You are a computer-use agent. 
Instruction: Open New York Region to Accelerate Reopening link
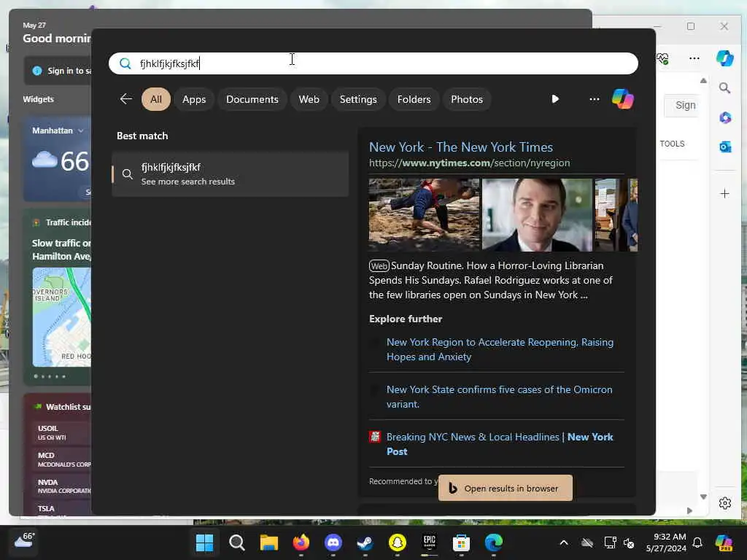tap(500, 349)
